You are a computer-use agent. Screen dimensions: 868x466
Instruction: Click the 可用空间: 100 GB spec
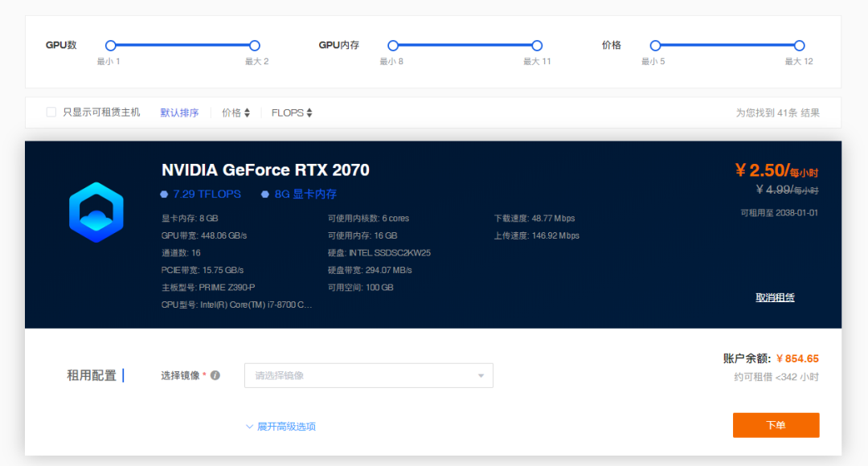click(x=360, y=288)
